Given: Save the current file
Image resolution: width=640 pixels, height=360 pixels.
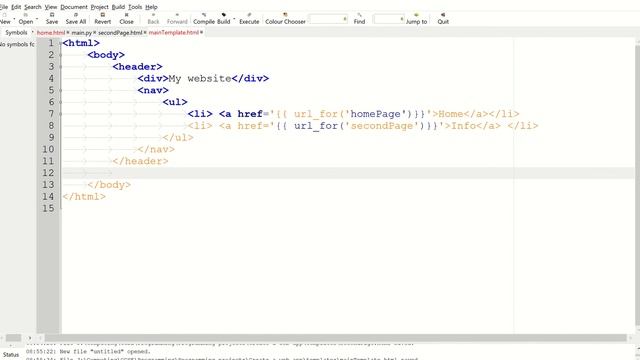Looking at the screenshot, I should (52, 18).
